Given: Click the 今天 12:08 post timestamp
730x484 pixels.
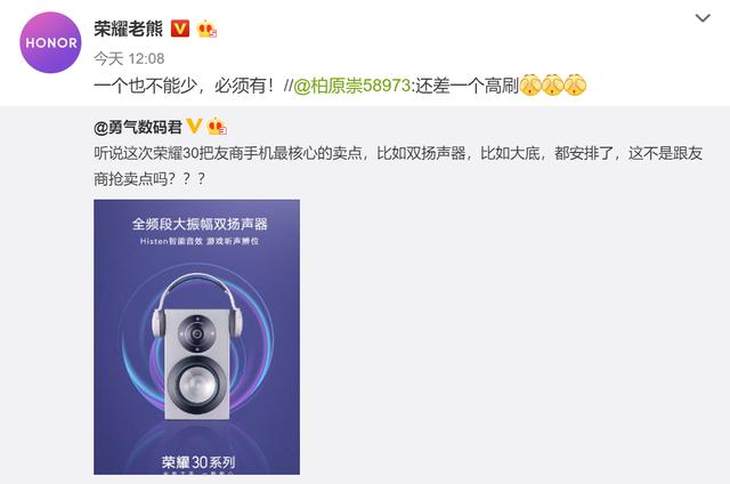Looking at the screenshot, I should 129,59.
